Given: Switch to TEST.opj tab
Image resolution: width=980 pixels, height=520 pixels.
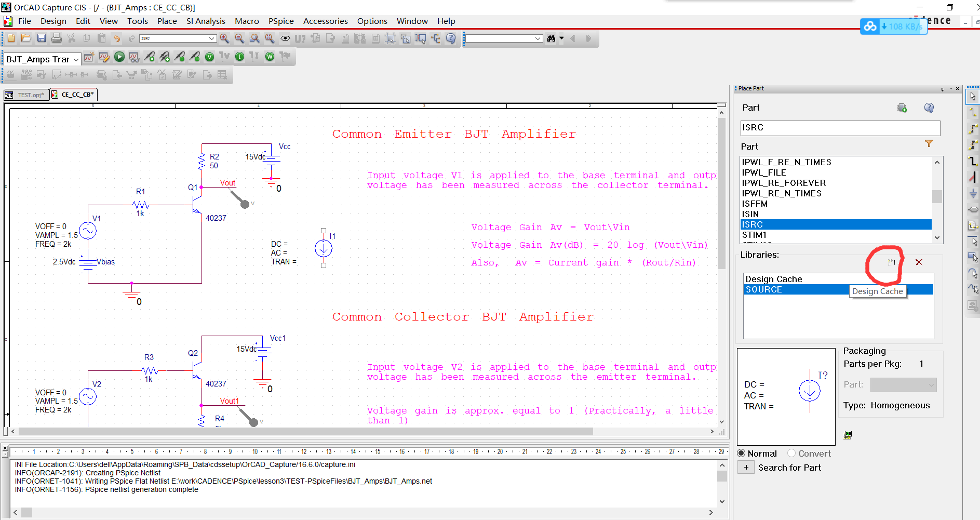Looking at the screenshot, I should coord(26,95).
